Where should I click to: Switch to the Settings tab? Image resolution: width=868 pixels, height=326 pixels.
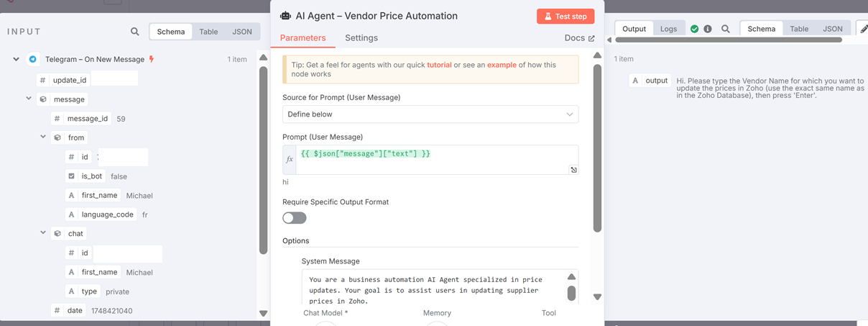click(x=361, y=38)
